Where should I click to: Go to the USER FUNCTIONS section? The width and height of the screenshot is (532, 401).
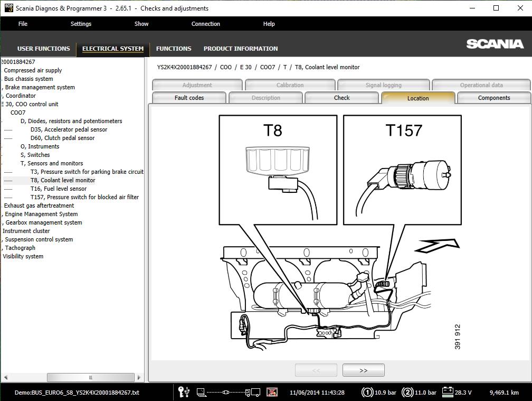[x=43, y=49]
